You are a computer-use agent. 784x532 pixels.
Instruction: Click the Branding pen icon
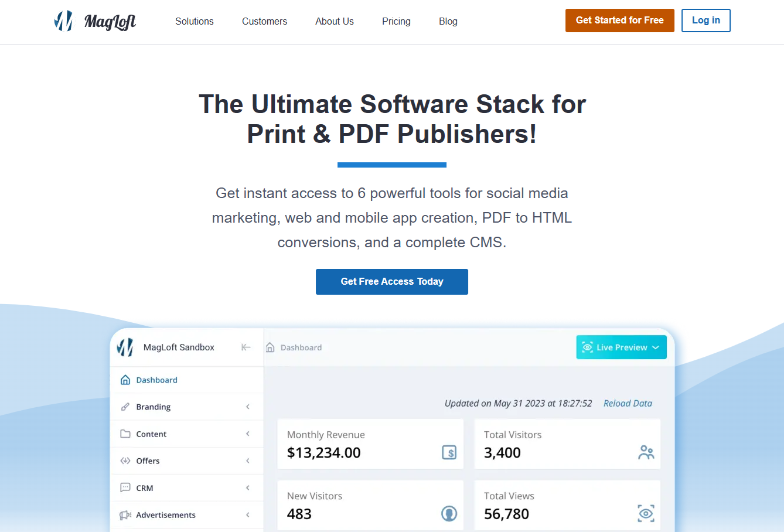(x=125, y=407)
